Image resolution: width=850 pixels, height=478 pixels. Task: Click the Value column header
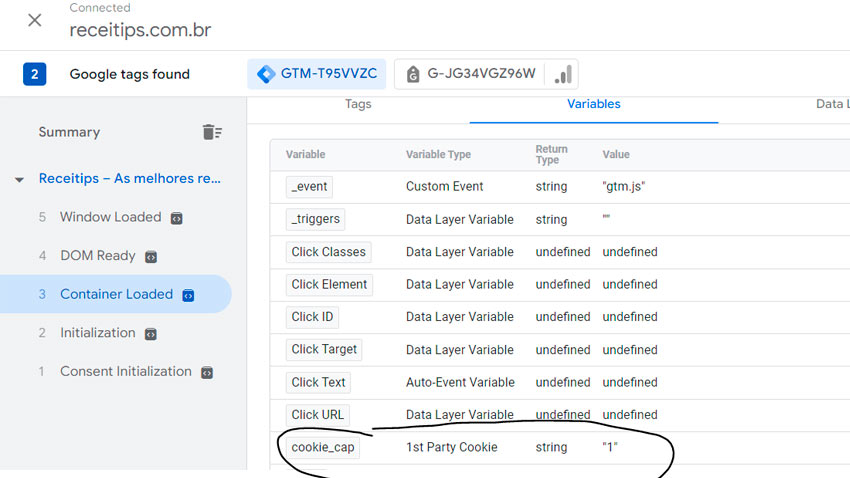pyautogui.click(x=616, y=154)
